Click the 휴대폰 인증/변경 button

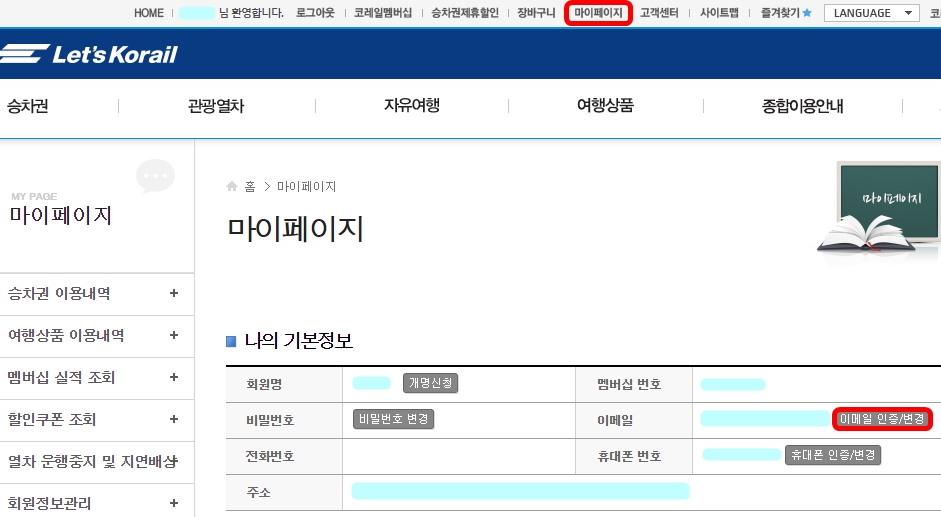click(x=833, y=455)
